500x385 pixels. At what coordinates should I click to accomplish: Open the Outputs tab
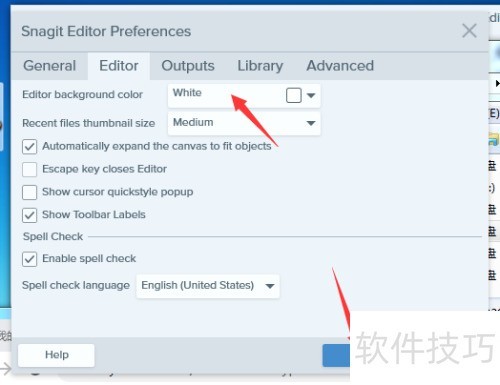click(188, 66)
